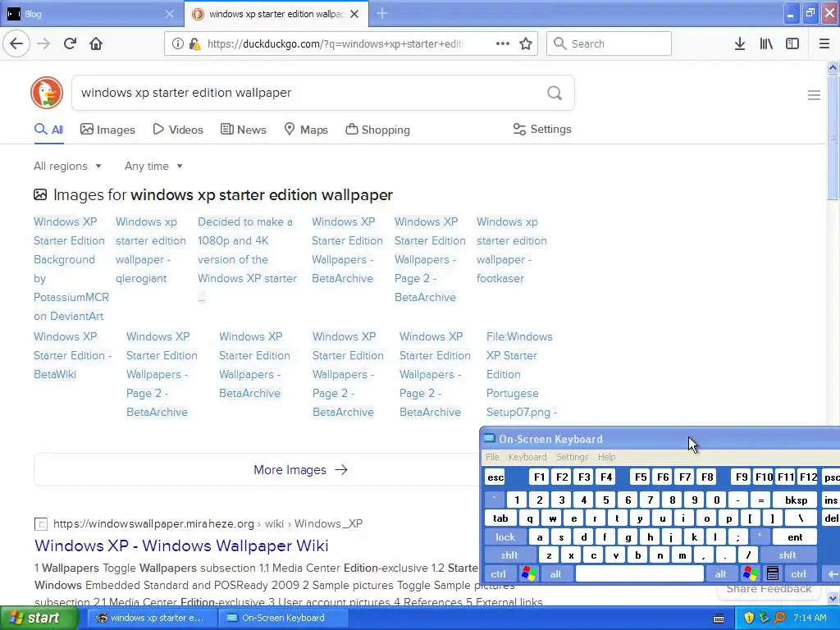Click the keyboard language bar icon in taskbar

pos(719,619)
